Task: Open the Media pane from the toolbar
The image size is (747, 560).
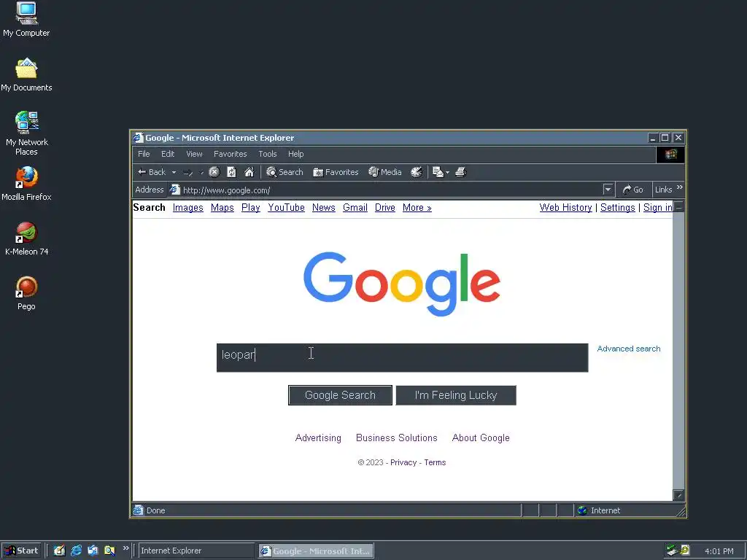Action: tap(385, 172)
